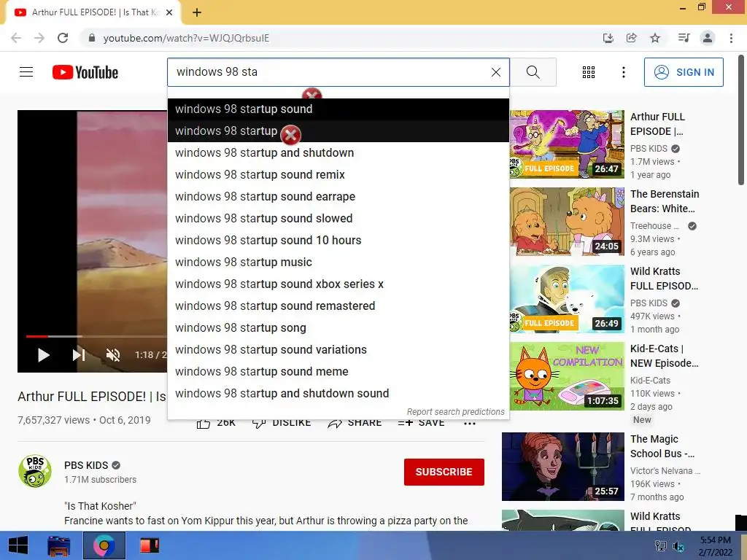Save the video to a playlist
Screen dimensions: 747x560
point(421,423)
